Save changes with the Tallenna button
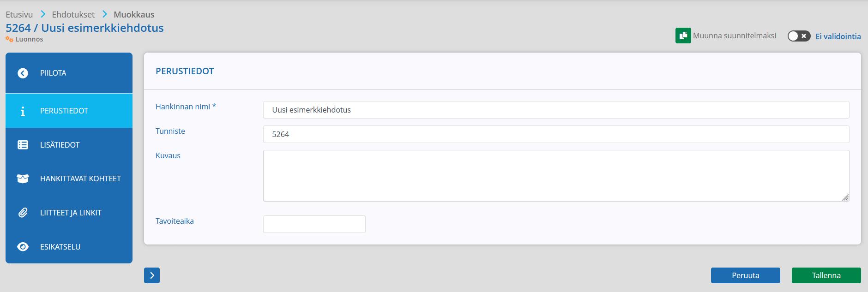This screenshot has width=868, height=292. (x=826, y=275)
